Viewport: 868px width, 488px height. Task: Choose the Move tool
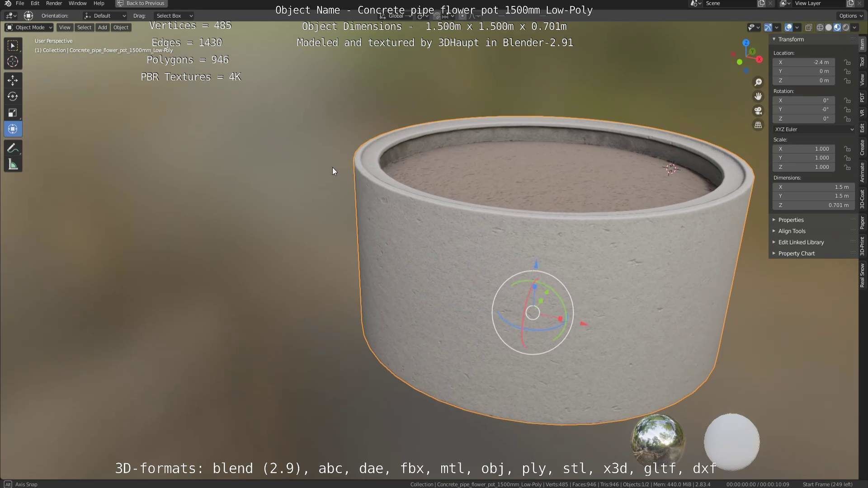[13, 80]
